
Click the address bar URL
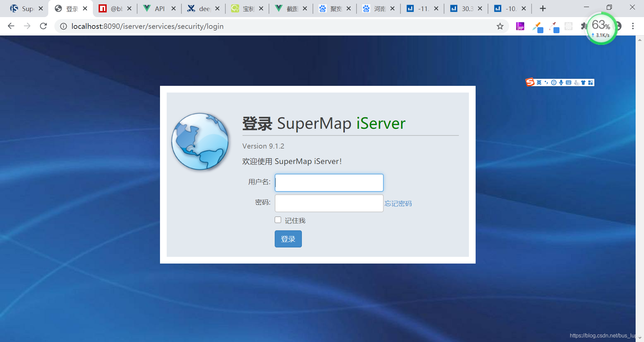[148, 26]
